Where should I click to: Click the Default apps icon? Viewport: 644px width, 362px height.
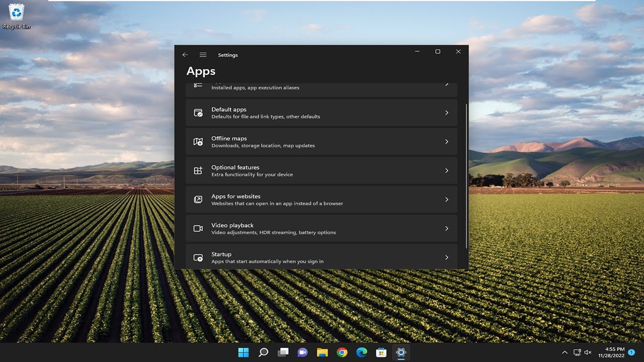point(198,113)
